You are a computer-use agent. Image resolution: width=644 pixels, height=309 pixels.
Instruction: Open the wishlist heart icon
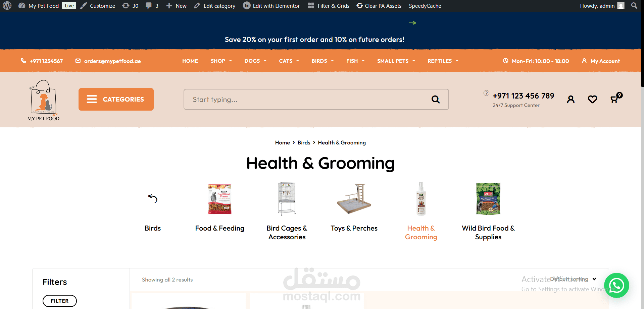click(592, 99)
